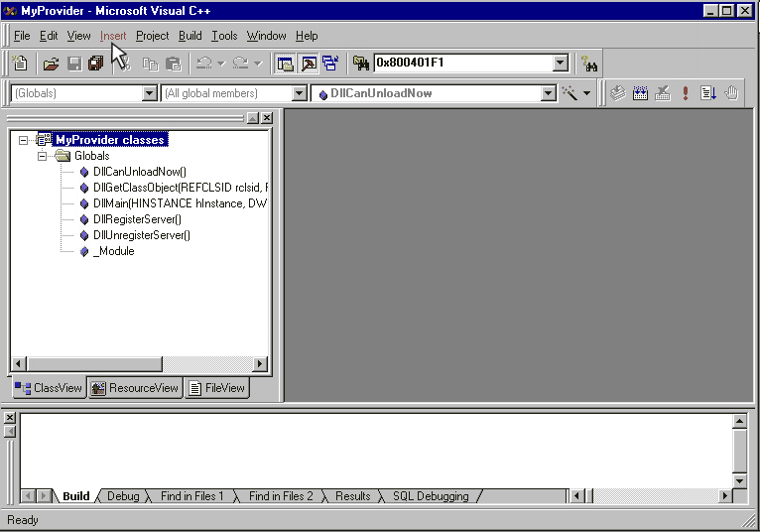Image resolution: width=760 pixels, height=532 pixels.
Task: Select the MyProvider classes root item
Action: click(110, 140)
